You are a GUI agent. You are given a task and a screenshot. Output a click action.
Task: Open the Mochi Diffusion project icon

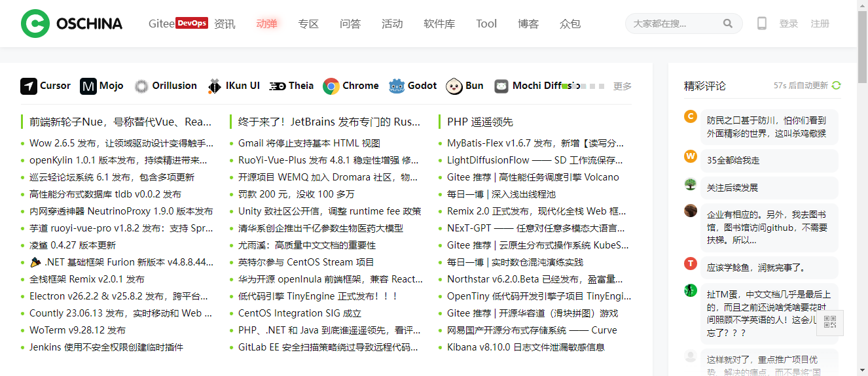click(x=501, y=86)
